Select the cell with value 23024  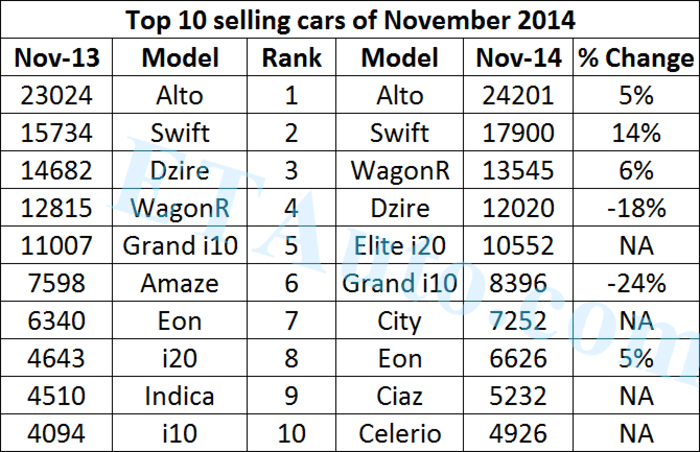pos(55,96)
